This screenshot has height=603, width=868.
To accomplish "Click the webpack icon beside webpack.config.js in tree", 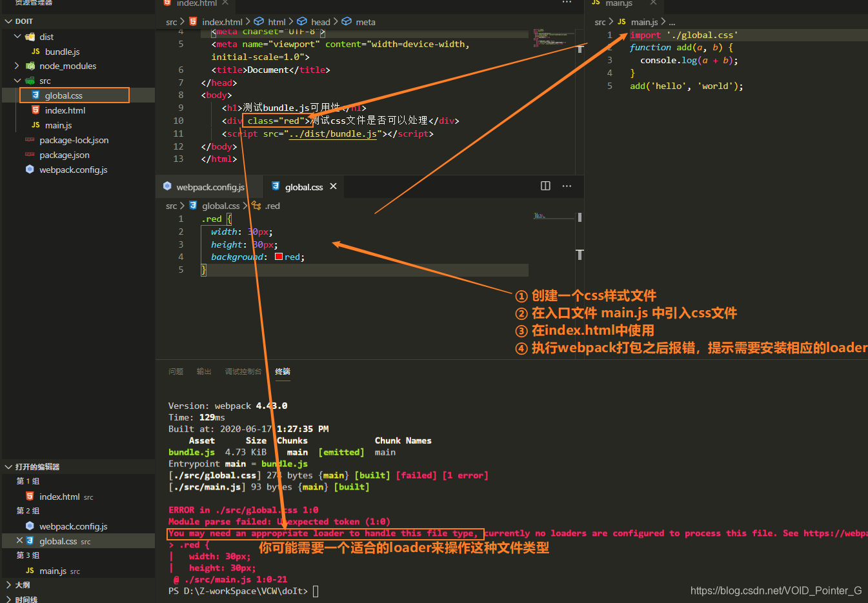I will pyautogui.click(x=30, y=170).
